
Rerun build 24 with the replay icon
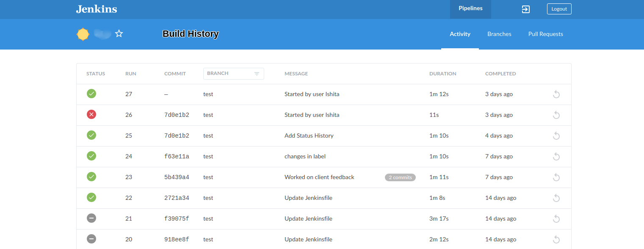[x=556, y=156]
